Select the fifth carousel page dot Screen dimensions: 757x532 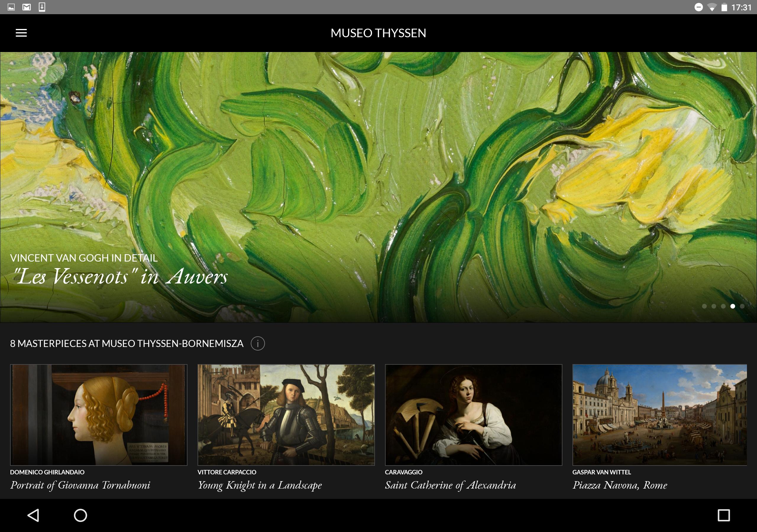[742, 306]
